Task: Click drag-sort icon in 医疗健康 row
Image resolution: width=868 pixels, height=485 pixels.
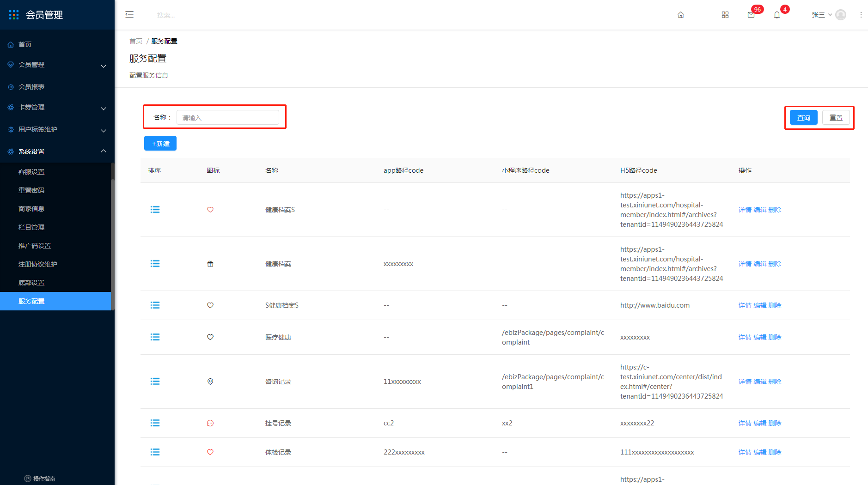Action: [x=155, y=337]
